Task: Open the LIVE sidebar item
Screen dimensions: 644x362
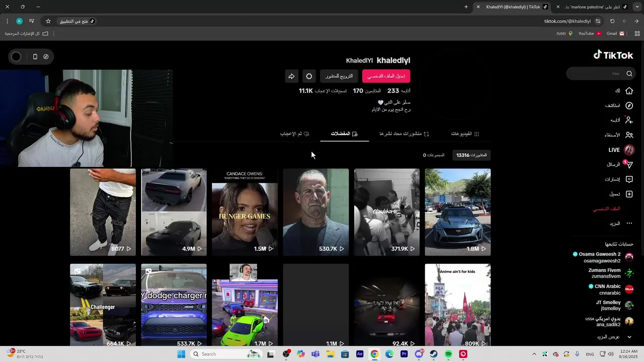Action: 621,150
